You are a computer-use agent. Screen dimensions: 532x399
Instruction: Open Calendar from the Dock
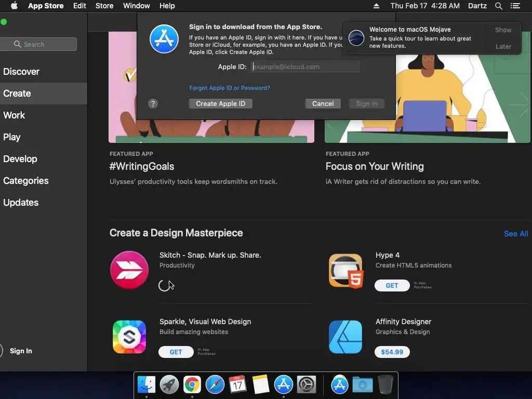click(237, 385)
